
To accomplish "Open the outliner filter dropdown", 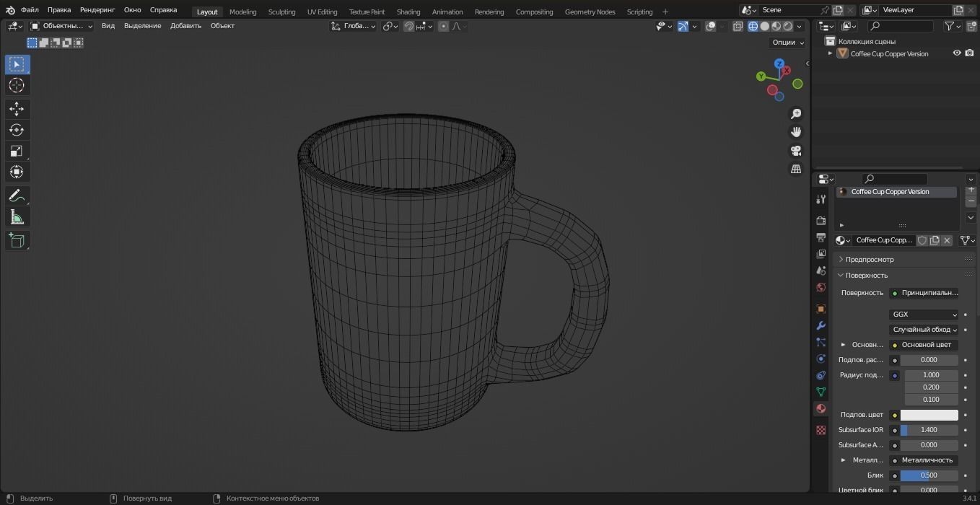I will [x=953, y=26].
